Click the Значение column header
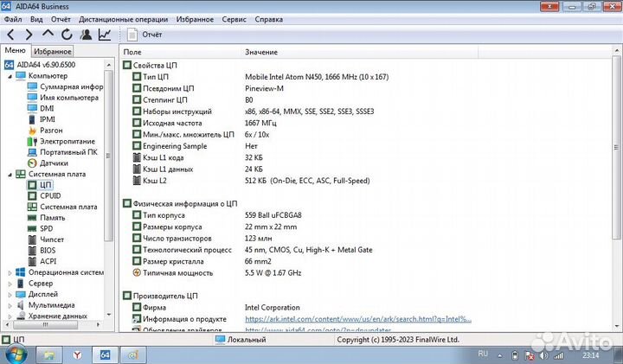The width and height of the screenshot is (623, 364). point(359,52)
